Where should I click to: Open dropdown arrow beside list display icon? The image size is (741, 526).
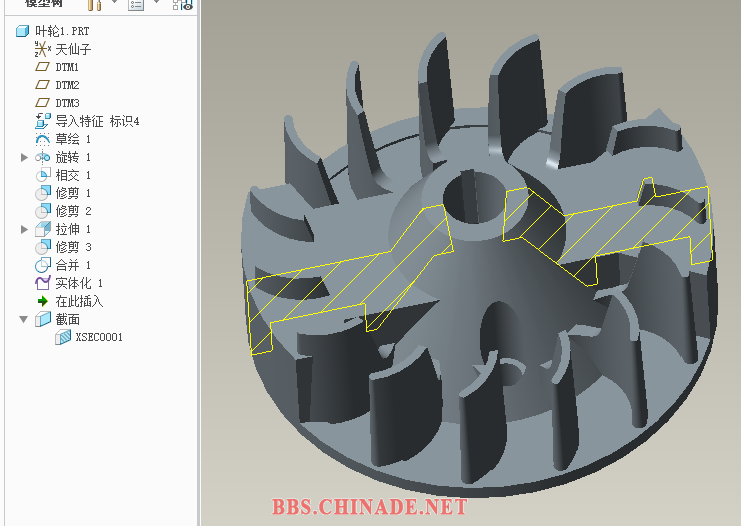[x=156, y=4]
